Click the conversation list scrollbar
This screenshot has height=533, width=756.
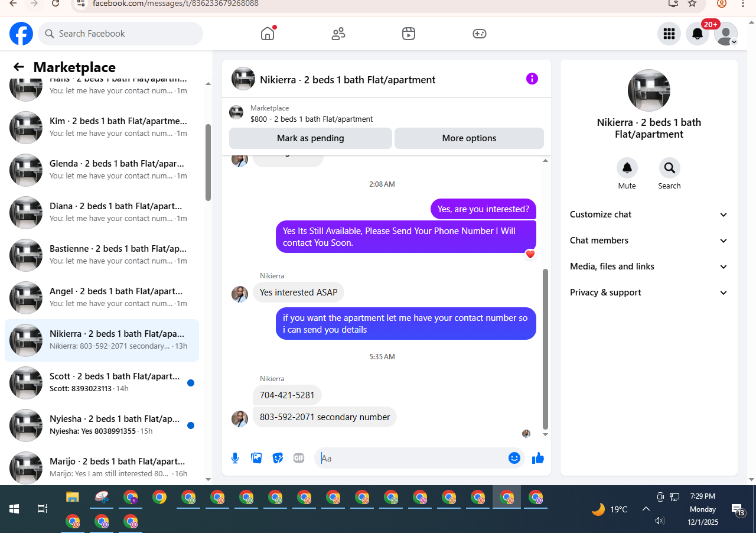click(x=208, y=162)
